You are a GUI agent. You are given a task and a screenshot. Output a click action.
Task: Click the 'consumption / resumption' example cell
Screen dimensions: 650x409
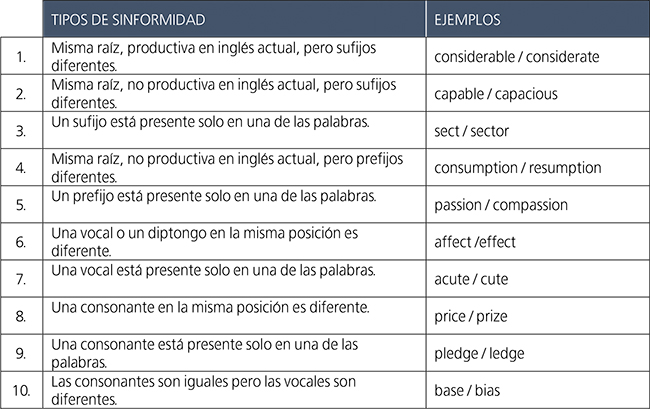[517, 168]
